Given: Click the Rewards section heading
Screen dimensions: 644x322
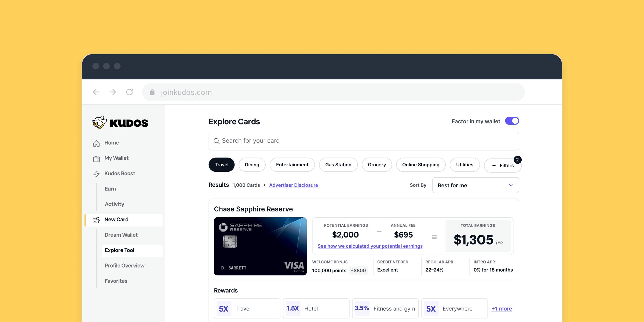Looking at the screenshot, I should tap(226, 291).
